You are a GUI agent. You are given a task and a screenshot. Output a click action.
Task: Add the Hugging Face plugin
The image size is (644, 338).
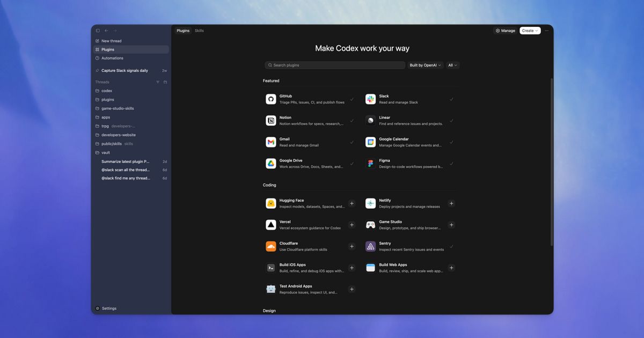352,203
